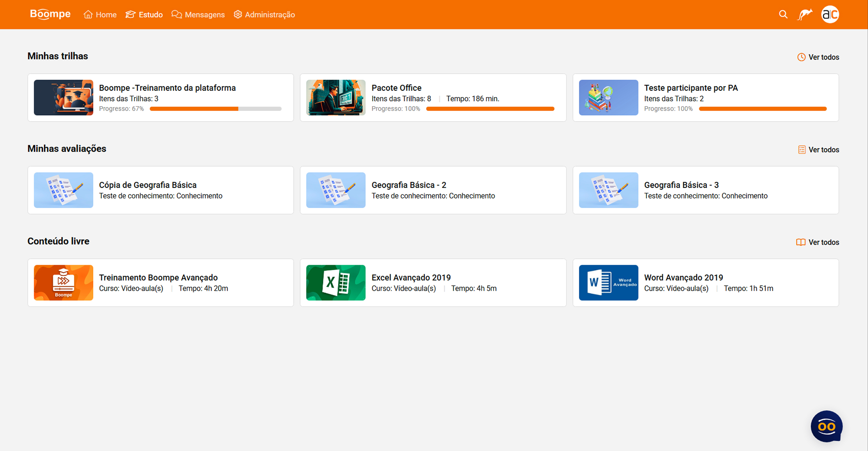The height and width of the screenshot is (451, 868).
Task: Open the Estudo menu
Action: click(x=144, y=14)
